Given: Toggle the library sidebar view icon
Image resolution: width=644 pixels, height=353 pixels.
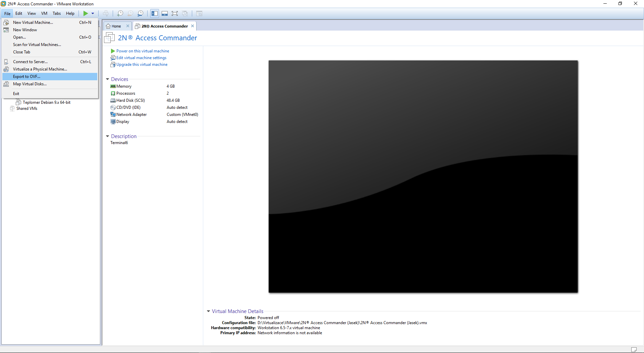Looking at the screenshot, I should pos(155,13).
